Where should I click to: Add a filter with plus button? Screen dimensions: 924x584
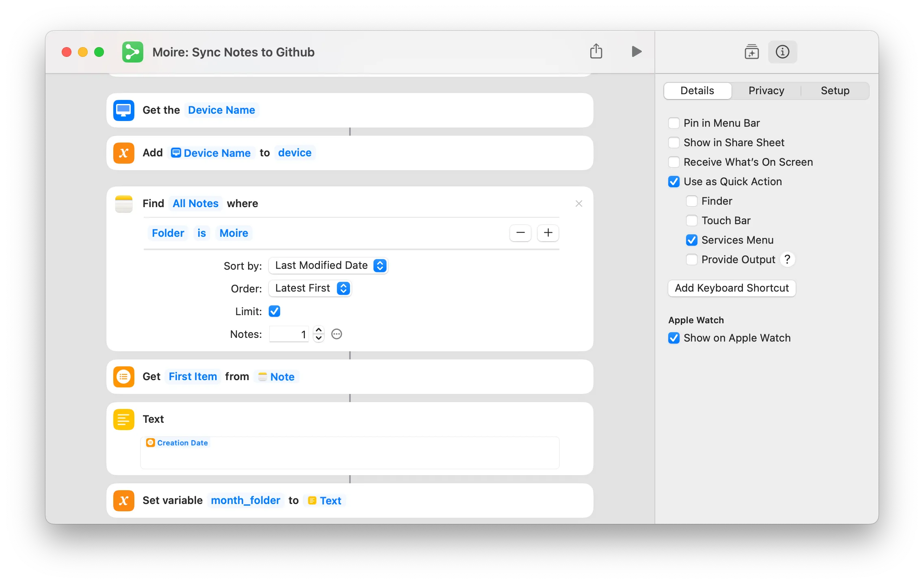[x=548, y=233]
